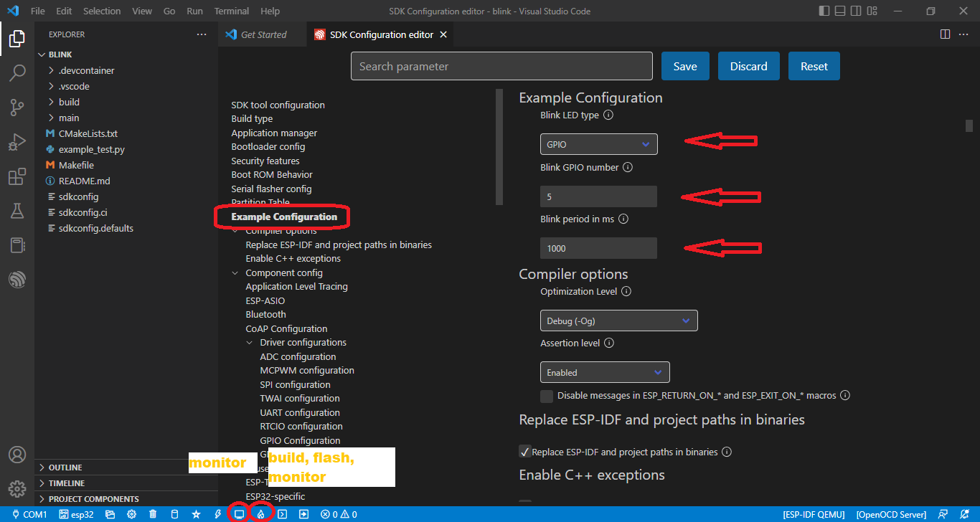The image size is (980, 522).
Task: Click the build project cylinder icon in status bar
Action: tap(174, 515)
